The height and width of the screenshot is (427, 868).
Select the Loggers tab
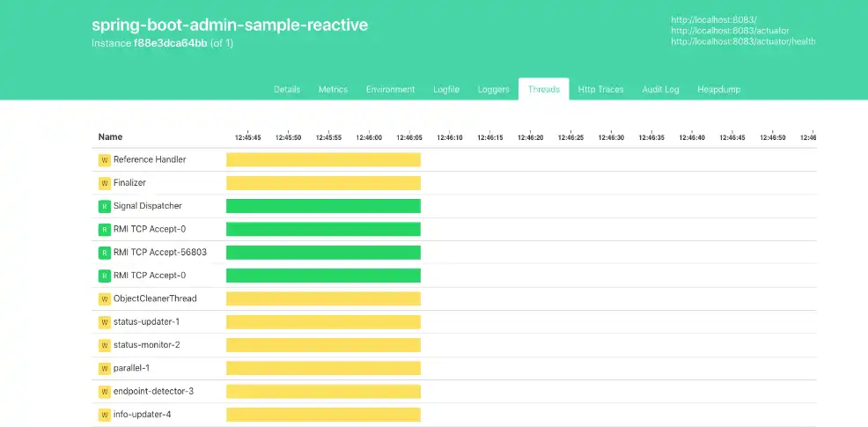(493, 89)
